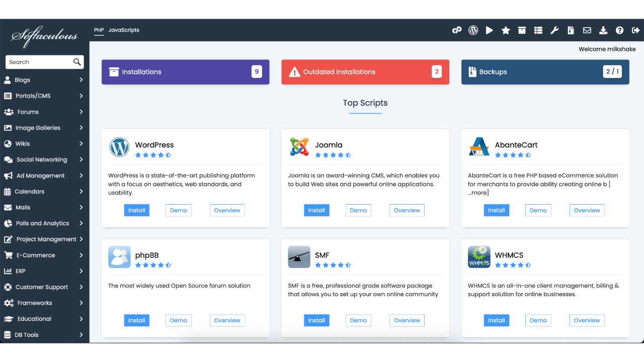Click the play demos icon in top bar
644x362 pixels.
click(x=490, y=30)
